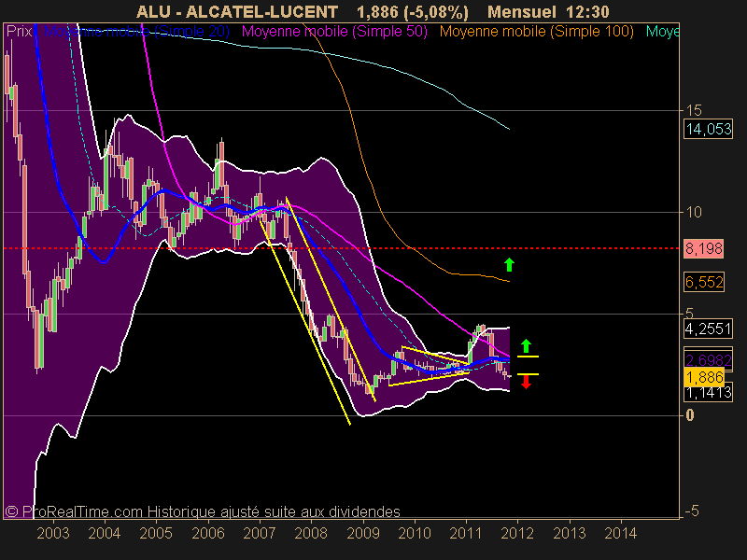This screenshot has width=747, height=560.
Task: Select the short yellow line above the red arrow
Action: pyautogui.click(x=528, y=374)
